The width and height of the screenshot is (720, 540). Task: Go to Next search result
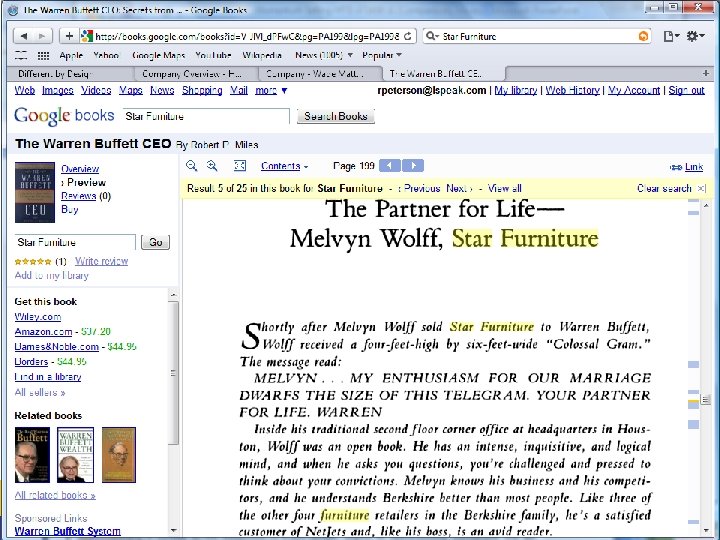point(459,188)
